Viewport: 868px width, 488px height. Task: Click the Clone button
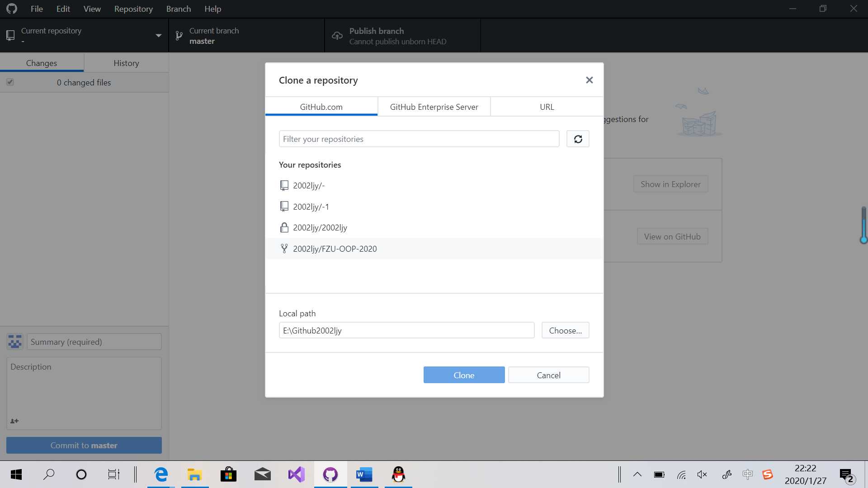point(464,375)
